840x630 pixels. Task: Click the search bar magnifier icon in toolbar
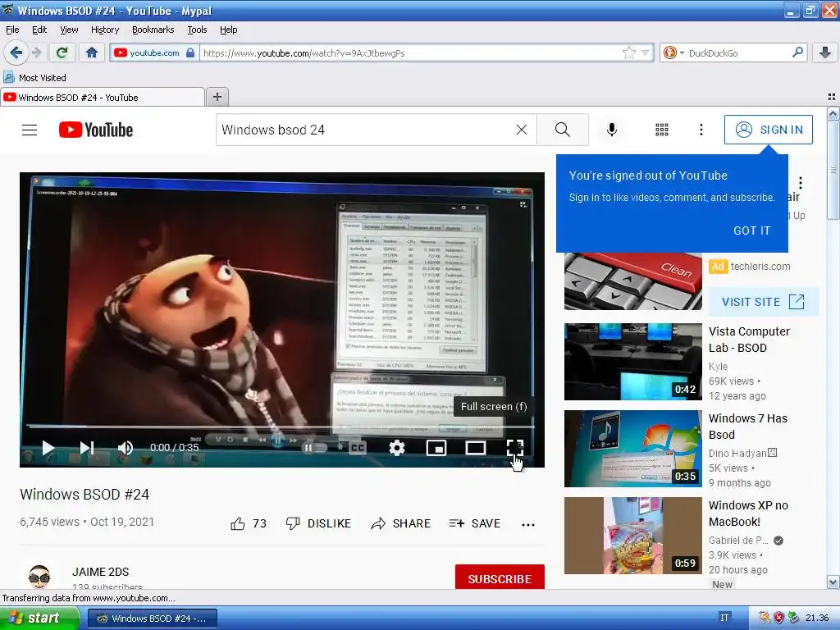pos(797,52)
